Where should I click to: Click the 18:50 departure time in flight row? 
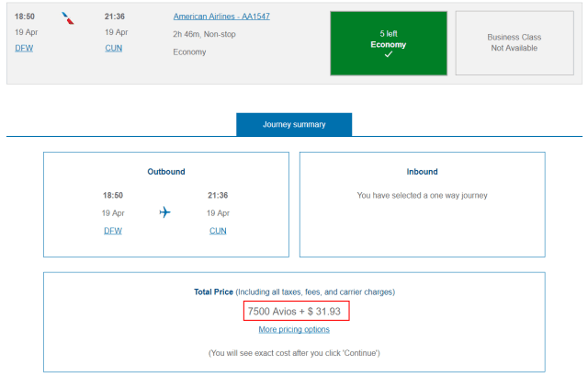click(x=26, y=17)
